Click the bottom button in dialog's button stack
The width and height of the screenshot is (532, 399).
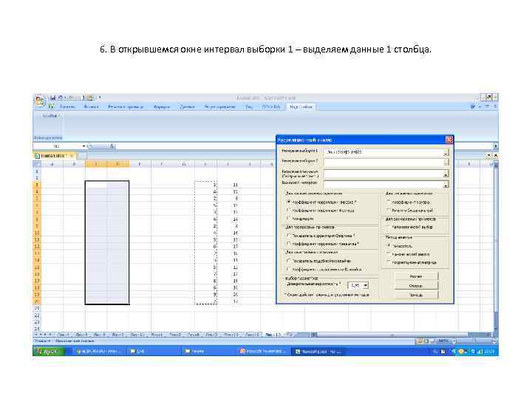pos(416,295)
